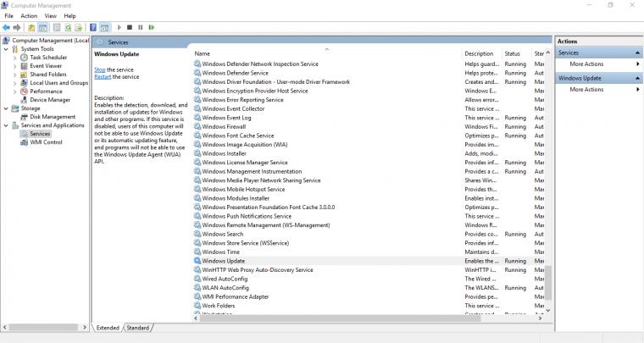Click the Task Scheduler clock icon

tap(25, 58)
